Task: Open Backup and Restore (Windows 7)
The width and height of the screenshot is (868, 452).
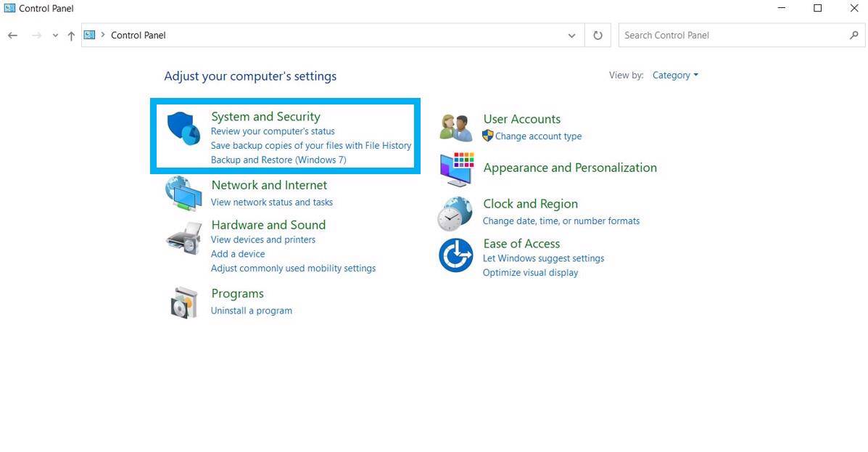Action: (278, 160)
